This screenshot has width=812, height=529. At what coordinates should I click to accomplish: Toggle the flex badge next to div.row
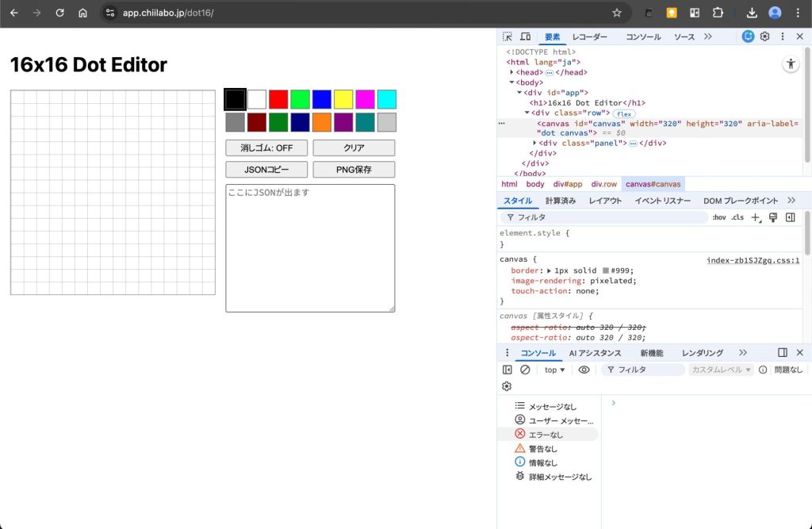coord(624,113)
